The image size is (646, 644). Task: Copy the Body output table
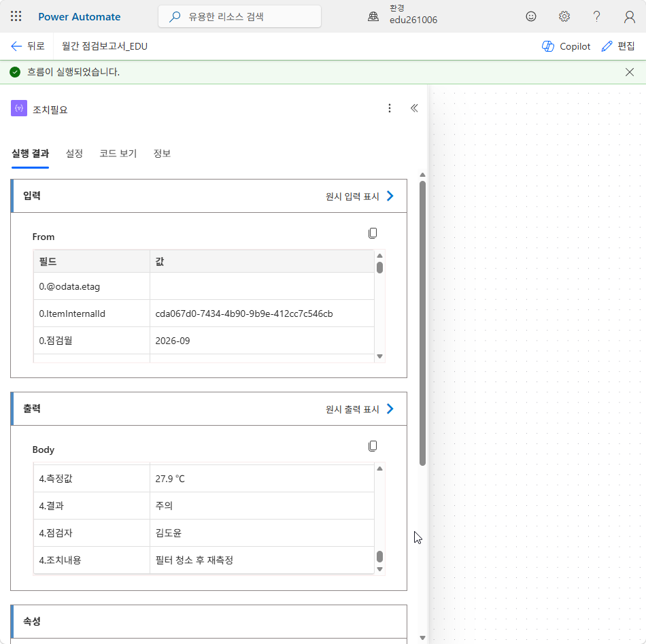(373, 446)
